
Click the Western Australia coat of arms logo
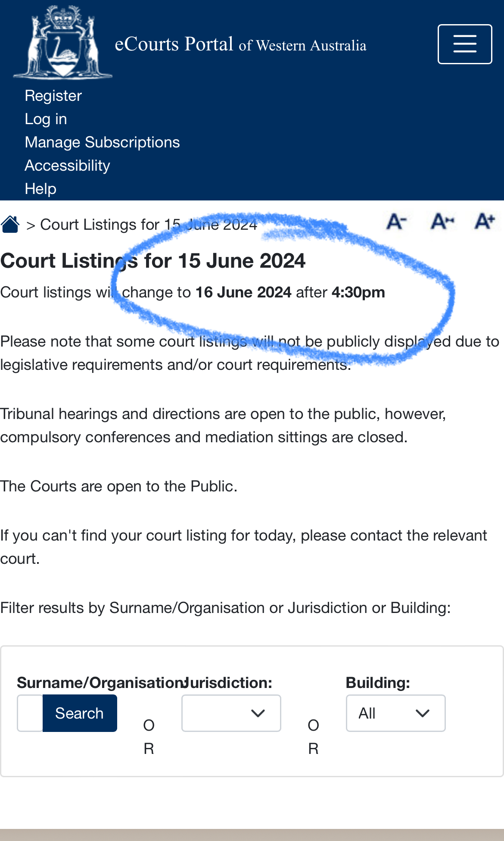click(63, 42)
